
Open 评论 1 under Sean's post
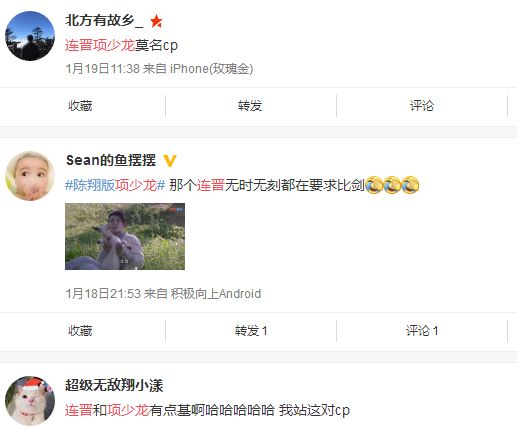click(x=422, y=331)
